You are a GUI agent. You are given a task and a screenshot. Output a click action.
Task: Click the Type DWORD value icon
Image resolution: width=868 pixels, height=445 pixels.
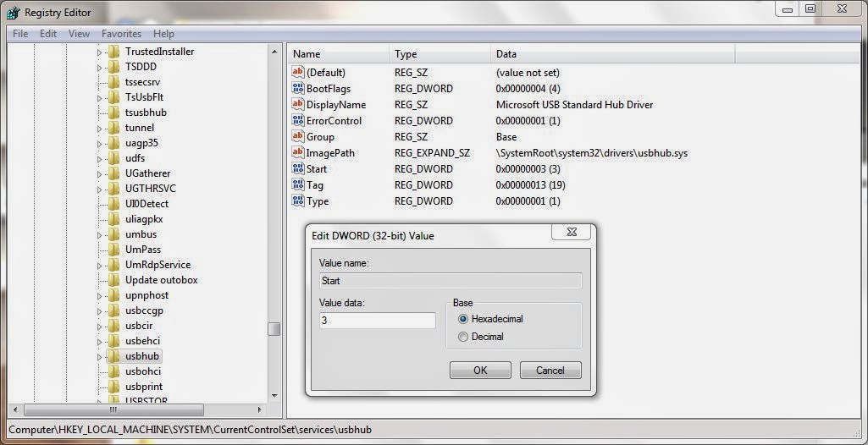(298, 201)
